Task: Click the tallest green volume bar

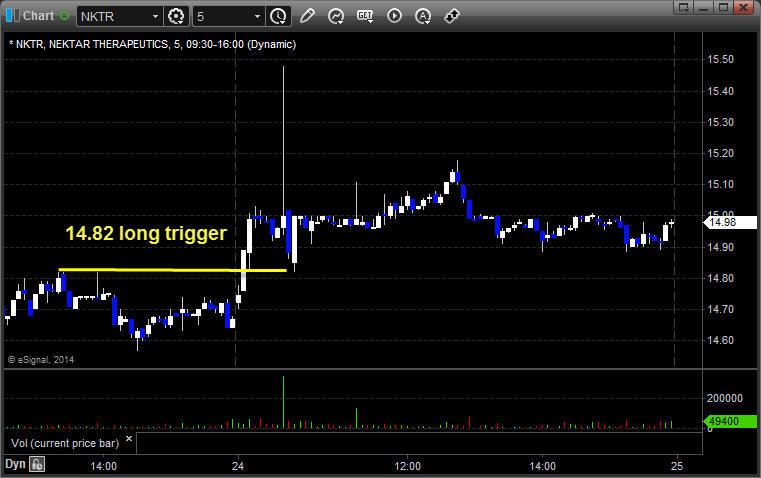Action: pyautogui.click(x=283, y=402)
